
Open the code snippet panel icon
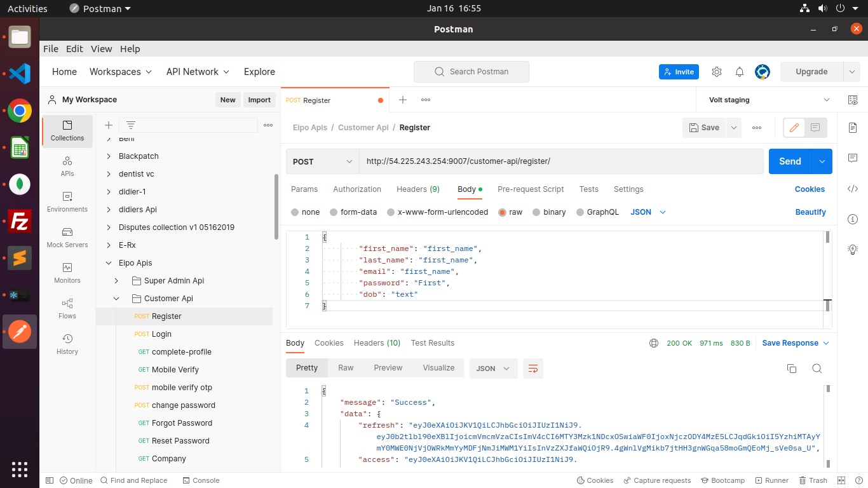coord(853,189)
